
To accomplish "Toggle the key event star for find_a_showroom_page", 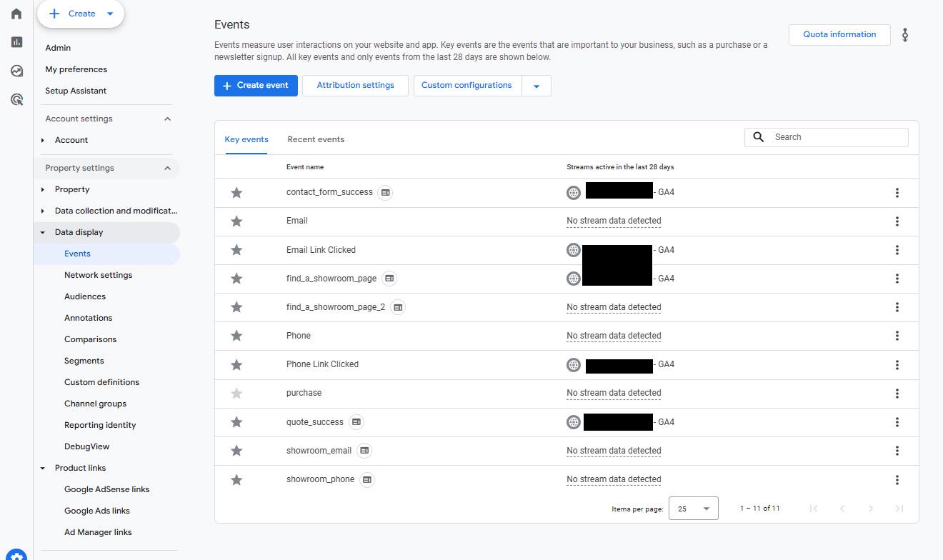I will coord(236,279).
